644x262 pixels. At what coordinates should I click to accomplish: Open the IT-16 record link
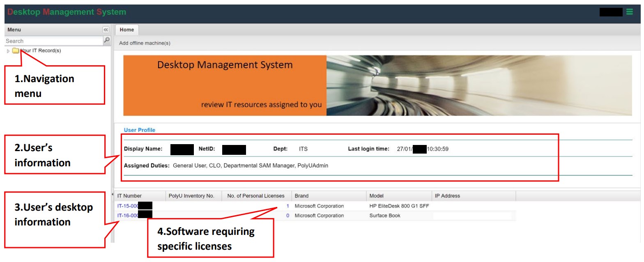128,216
